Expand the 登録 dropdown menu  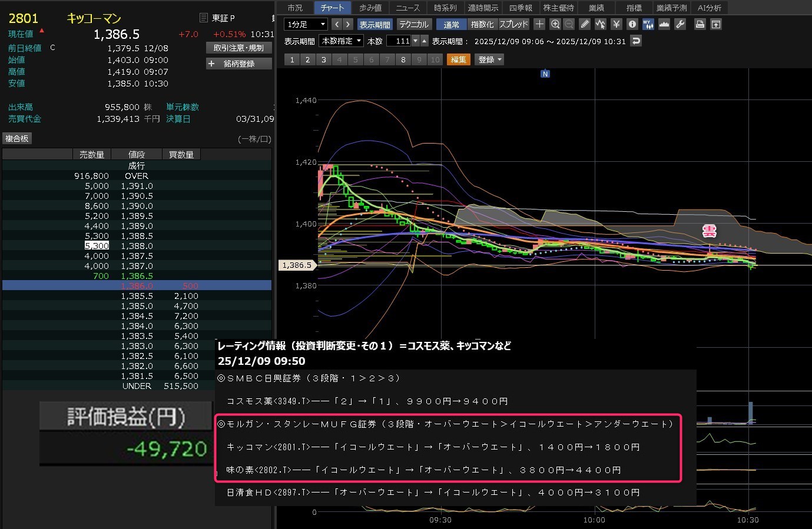pos(489,59)
